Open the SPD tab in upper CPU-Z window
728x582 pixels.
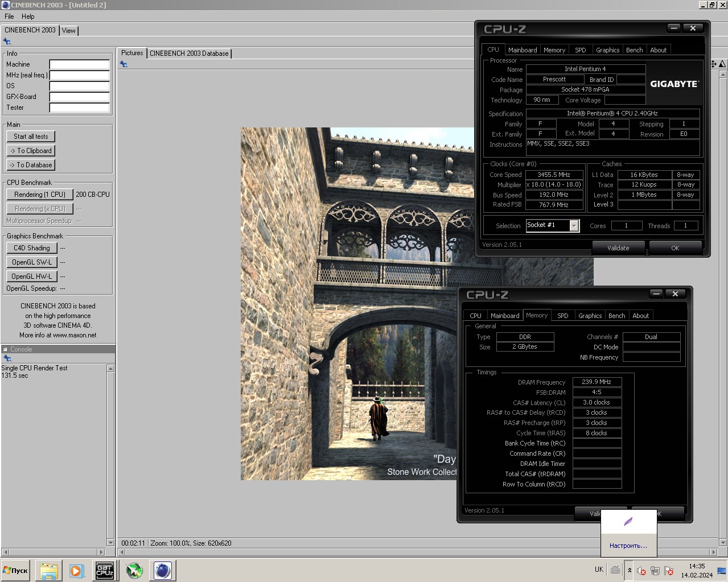[580, 50]
